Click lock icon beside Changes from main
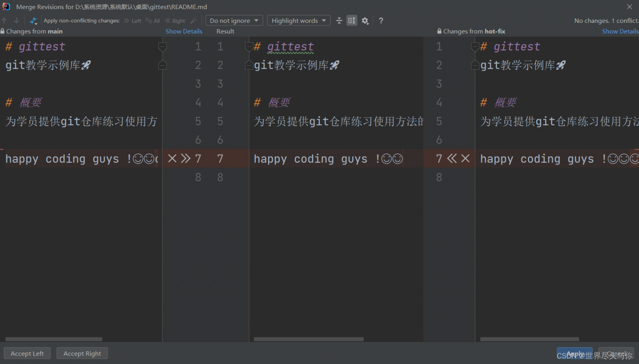Image resolution: width=639 pixels, height=364 pixels. pyautogui.click(x=2, y=31)
